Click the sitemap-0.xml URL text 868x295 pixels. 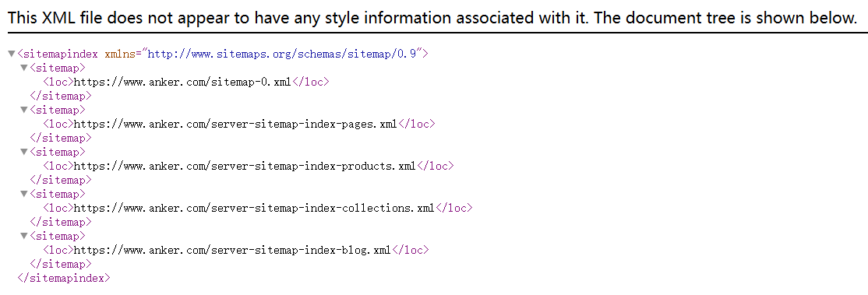click(182, 82)
